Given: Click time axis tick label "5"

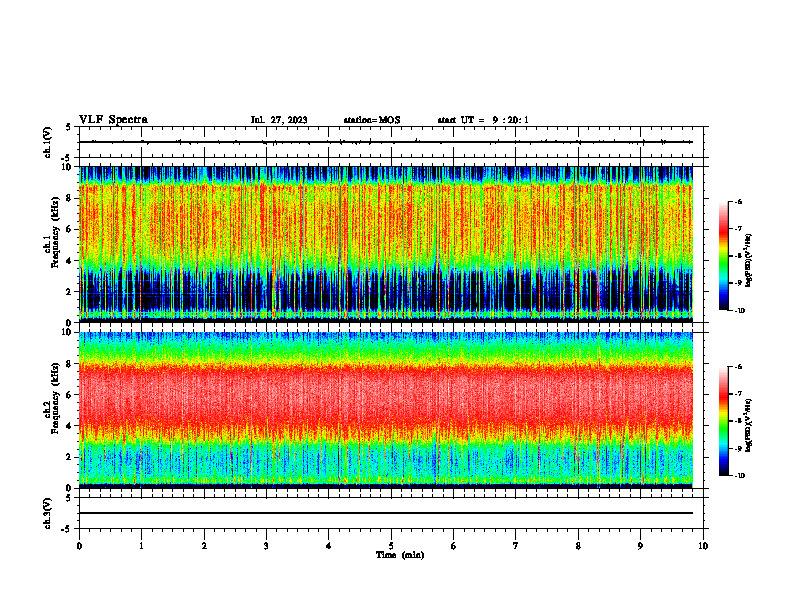Looking at the screenshot, I should coord(391,546).
